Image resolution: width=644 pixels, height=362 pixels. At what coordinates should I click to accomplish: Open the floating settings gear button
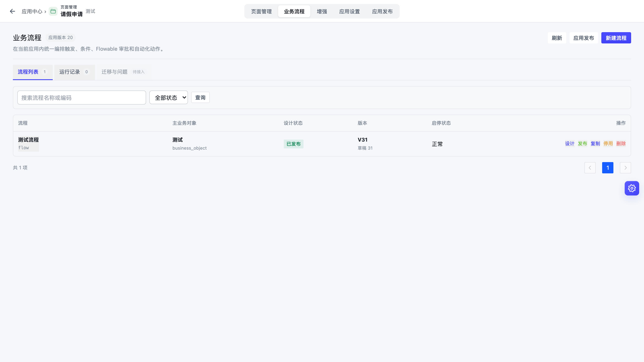632,188
